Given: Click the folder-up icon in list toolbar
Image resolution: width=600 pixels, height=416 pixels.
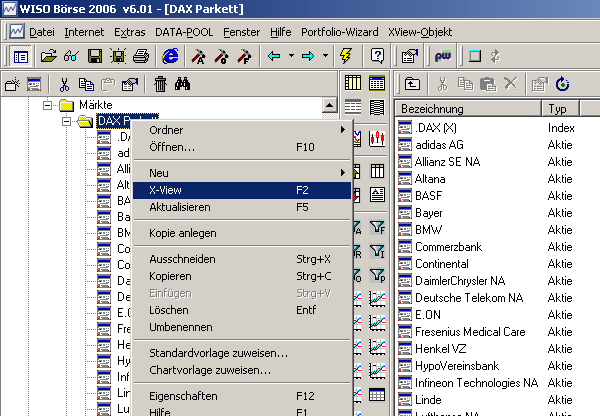Looking at the screenshot, I should point(412,83).
